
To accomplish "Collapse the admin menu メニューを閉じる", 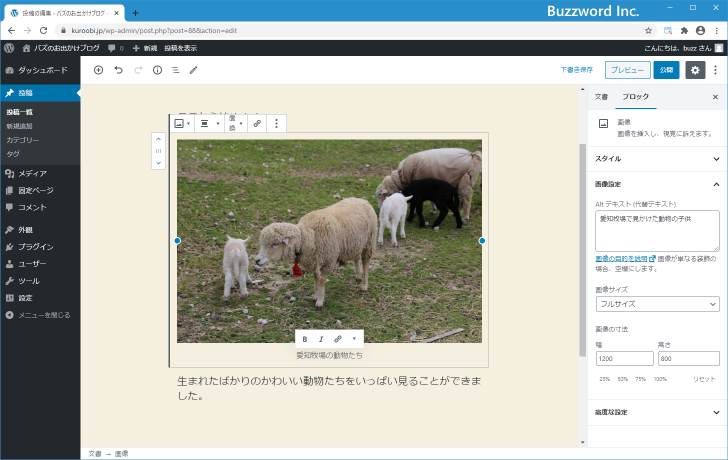I will [40, 315].
